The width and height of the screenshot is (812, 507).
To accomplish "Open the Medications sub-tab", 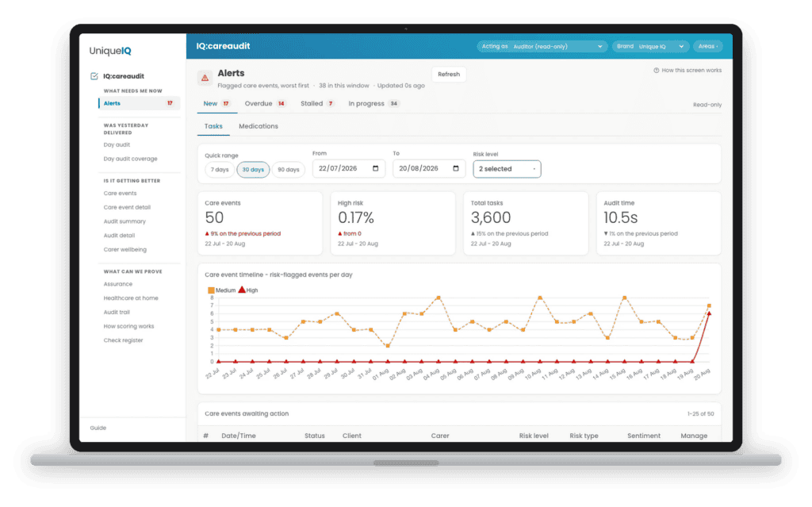I will point(259,126).
